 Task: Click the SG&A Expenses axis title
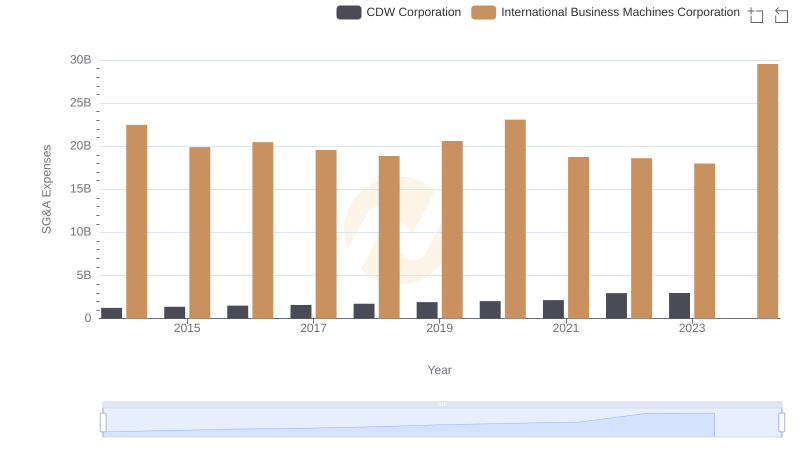(46, 189)
